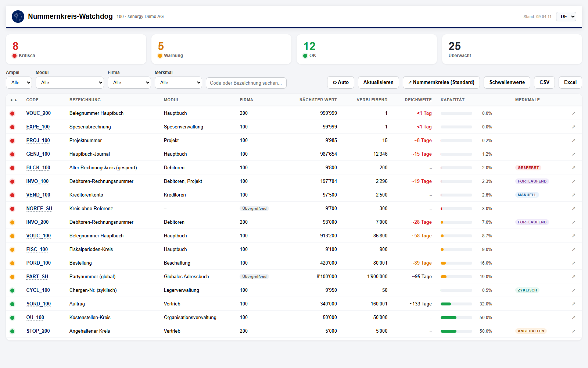Open the arrow icon in SORD_100 row
This screenshot has height=368, width=588.
click(573, 304)
